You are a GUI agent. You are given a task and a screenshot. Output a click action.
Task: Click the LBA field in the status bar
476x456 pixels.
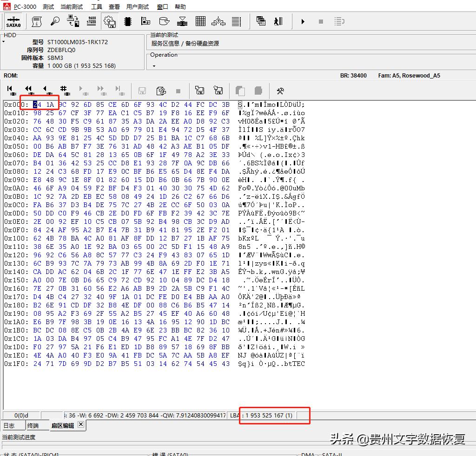(x=267, y=415)
